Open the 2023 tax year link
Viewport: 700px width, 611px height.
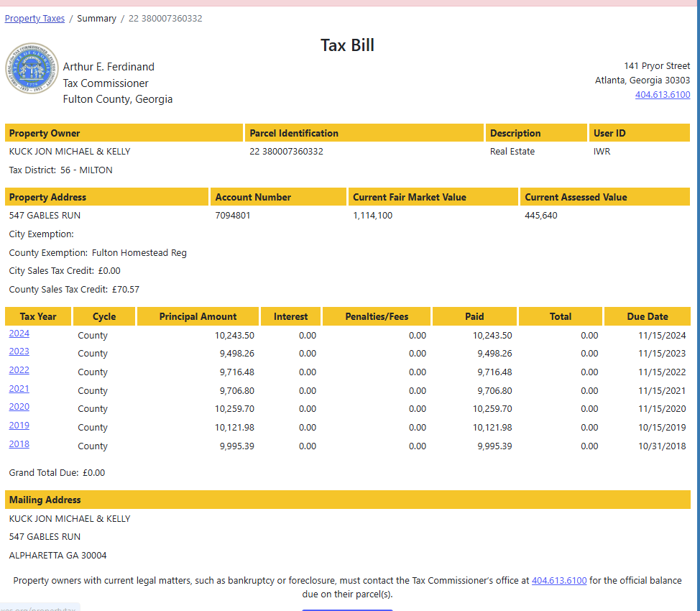[x=19, y=352]
